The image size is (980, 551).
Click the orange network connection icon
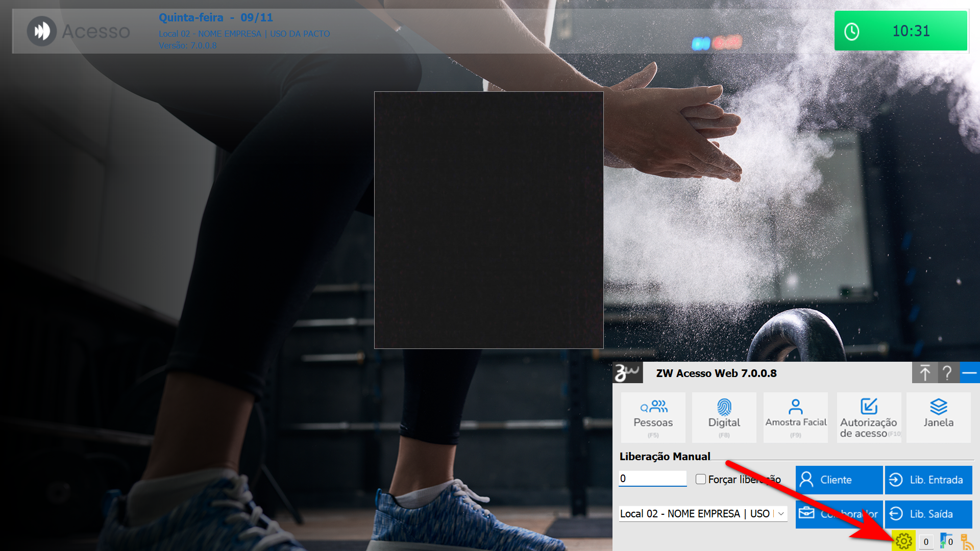coord(967,541)
